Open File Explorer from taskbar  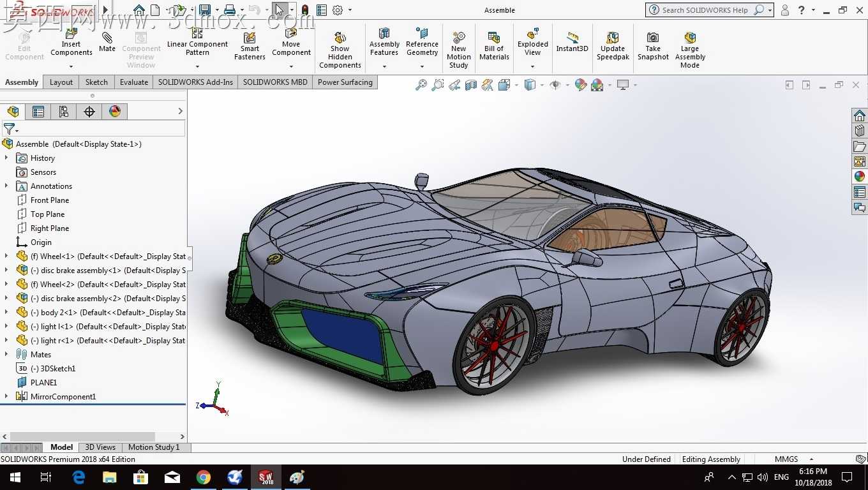tap(110, 477)
